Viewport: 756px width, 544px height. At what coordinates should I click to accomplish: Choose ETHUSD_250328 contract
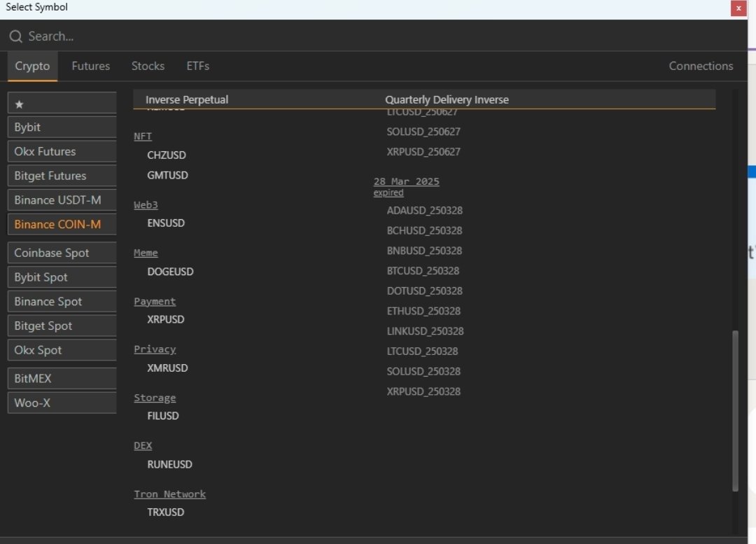[423, 312]
